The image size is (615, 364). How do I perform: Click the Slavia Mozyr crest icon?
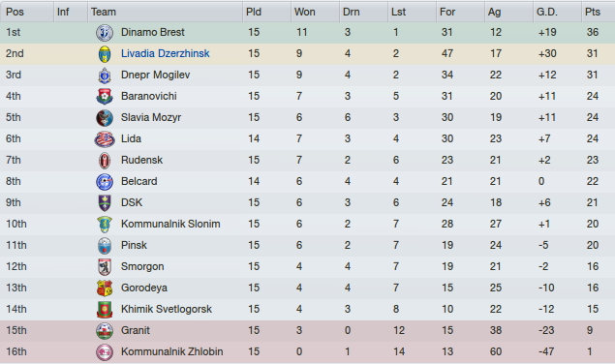pyautogui.click(x=105, y=118)
